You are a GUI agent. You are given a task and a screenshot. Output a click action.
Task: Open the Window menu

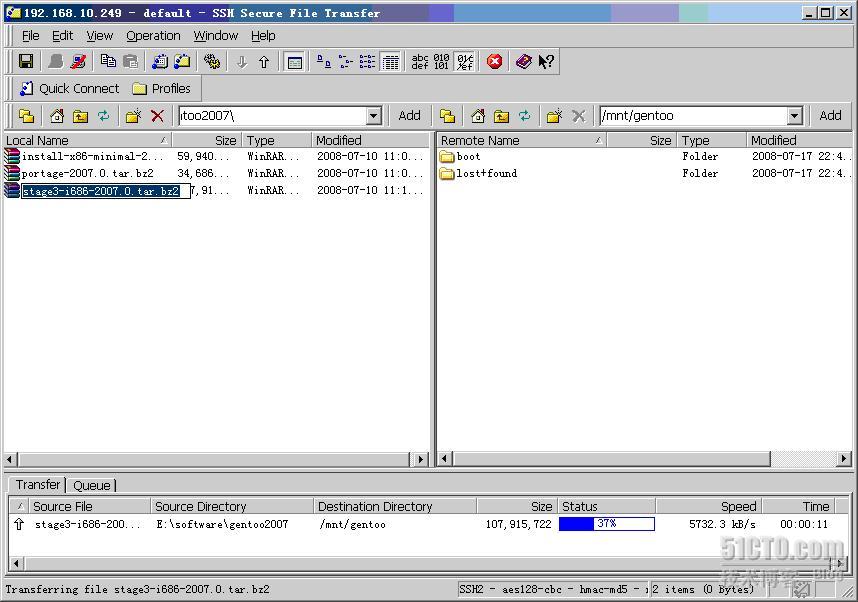click(x=216, y=36)
